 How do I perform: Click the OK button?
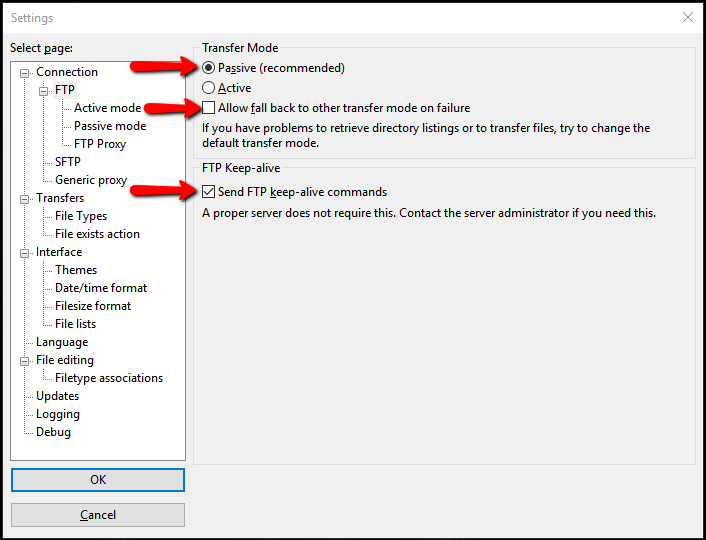coord(98,480)
